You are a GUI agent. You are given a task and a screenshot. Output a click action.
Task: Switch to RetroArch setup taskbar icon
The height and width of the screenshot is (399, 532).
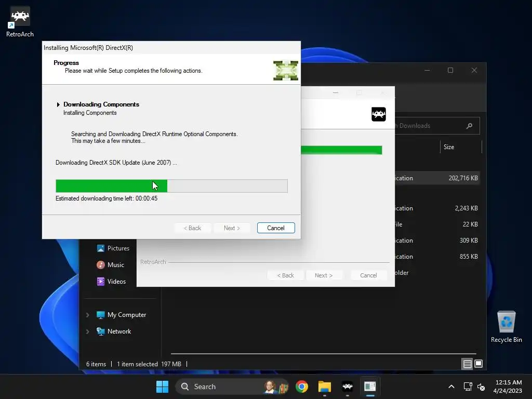point(347,387)
